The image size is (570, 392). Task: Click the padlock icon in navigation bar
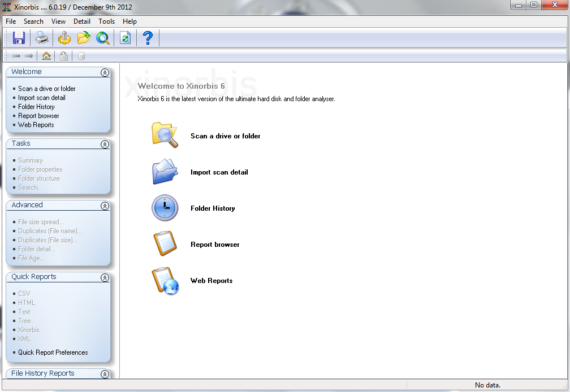[63, 56]
